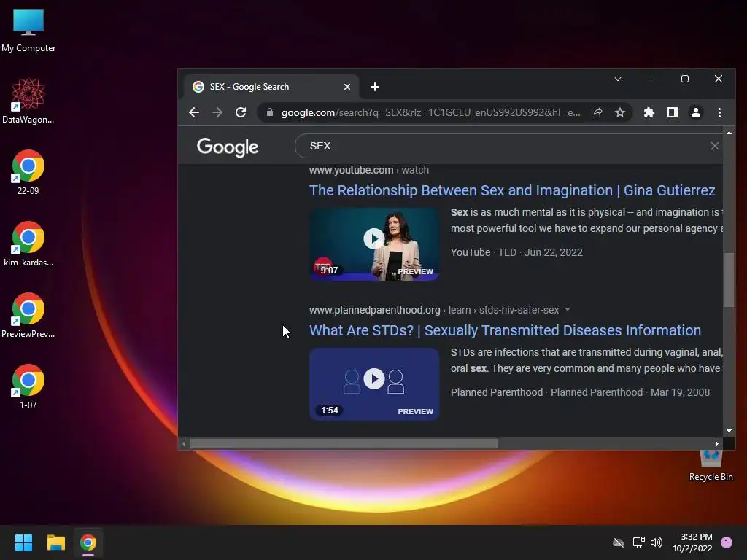Toggle Chrome side panel icon
Viewport: 747px width, 560px height.
672,112
